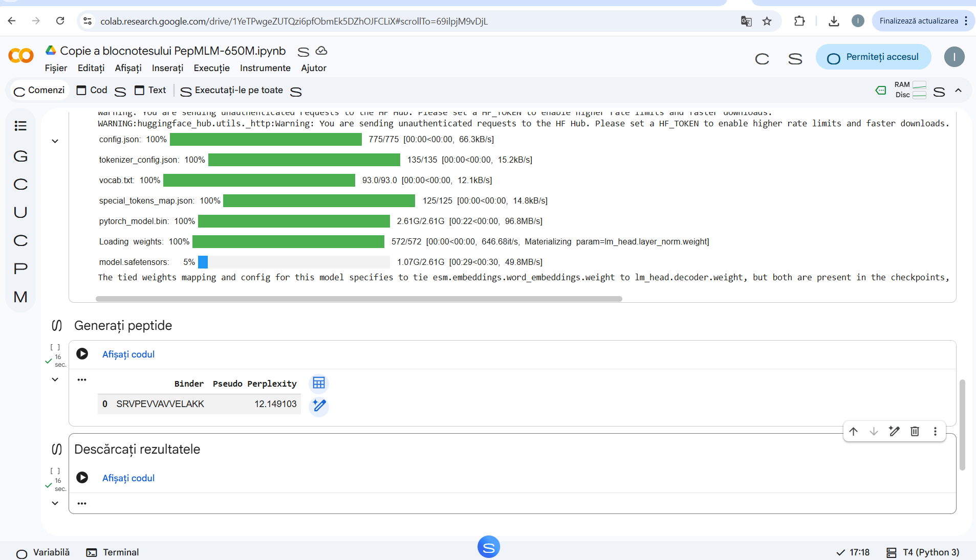Open the browser downloads icon
The height and width of the screenshot is (560, 976).
[x=834, y=21]
